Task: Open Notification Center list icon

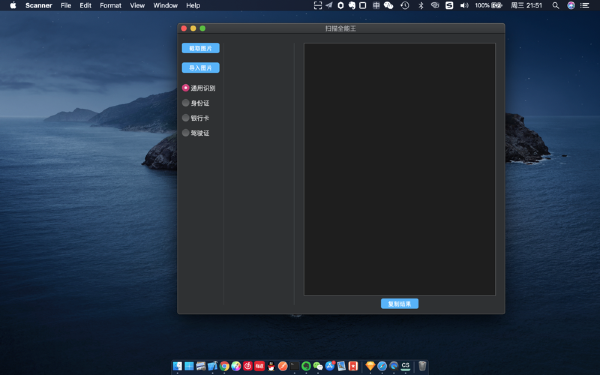Action: tap(584, 5)
